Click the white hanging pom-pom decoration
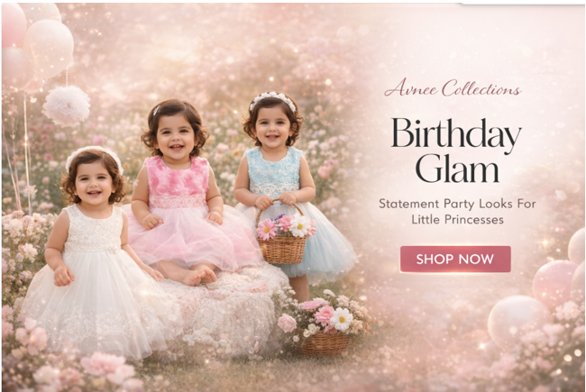 pos(66,105)
